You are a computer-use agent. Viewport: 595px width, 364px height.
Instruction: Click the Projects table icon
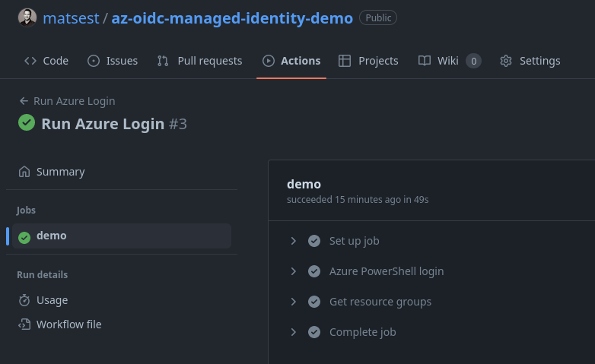pos(345,61)
